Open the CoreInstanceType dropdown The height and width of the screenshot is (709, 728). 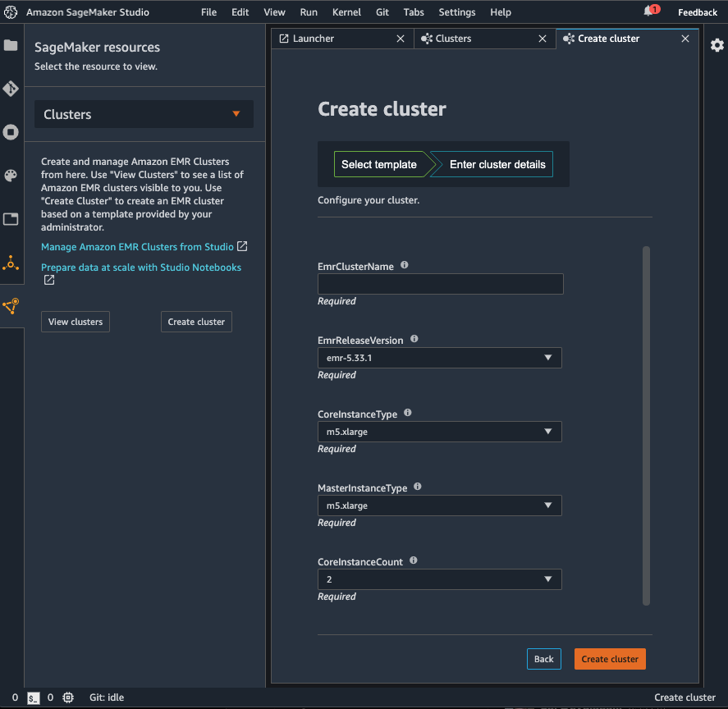click(x=439, y=432)
